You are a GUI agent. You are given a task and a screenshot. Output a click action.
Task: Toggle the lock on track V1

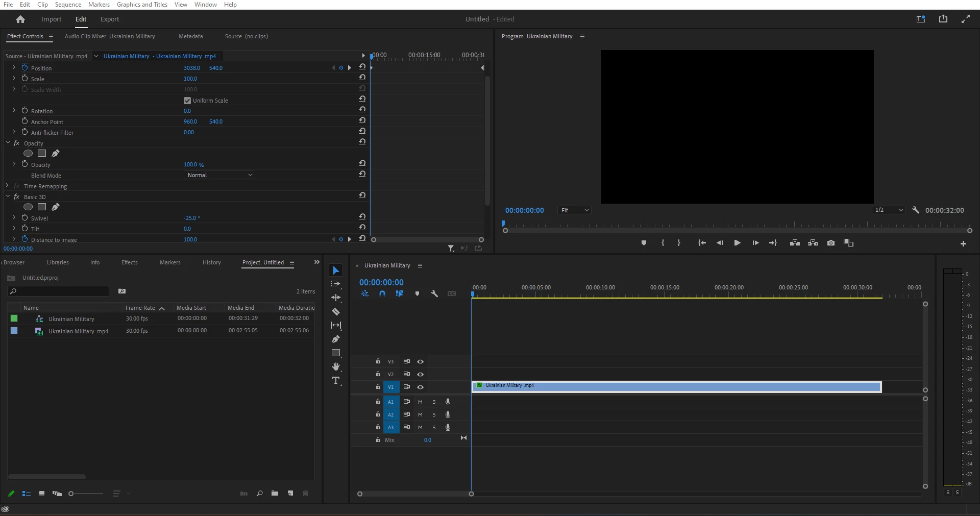click(x=378, y=387)
